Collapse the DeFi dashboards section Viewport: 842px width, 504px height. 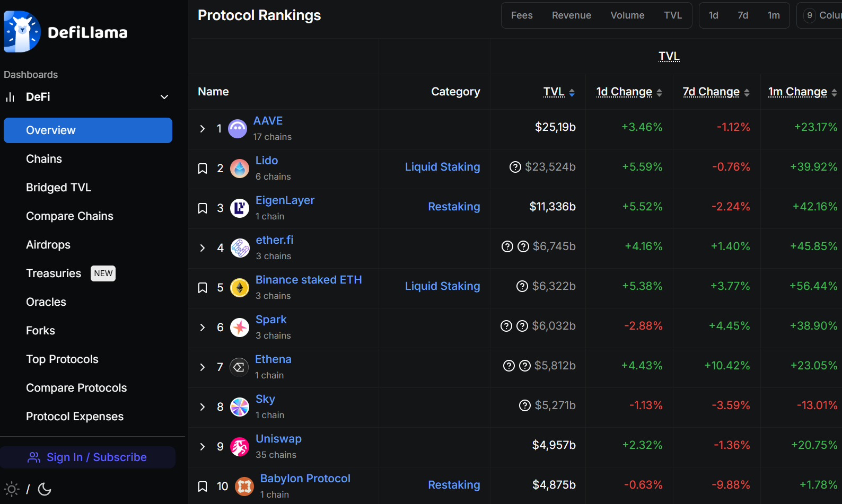pyautogui.click(x=164, y=97)
